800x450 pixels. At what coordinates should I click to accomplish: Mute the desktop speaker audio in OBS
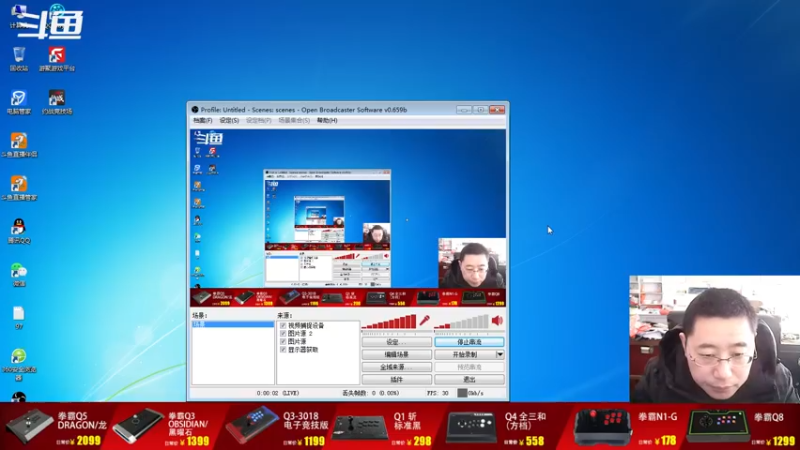pyautogui.click(x=497, y=320)
